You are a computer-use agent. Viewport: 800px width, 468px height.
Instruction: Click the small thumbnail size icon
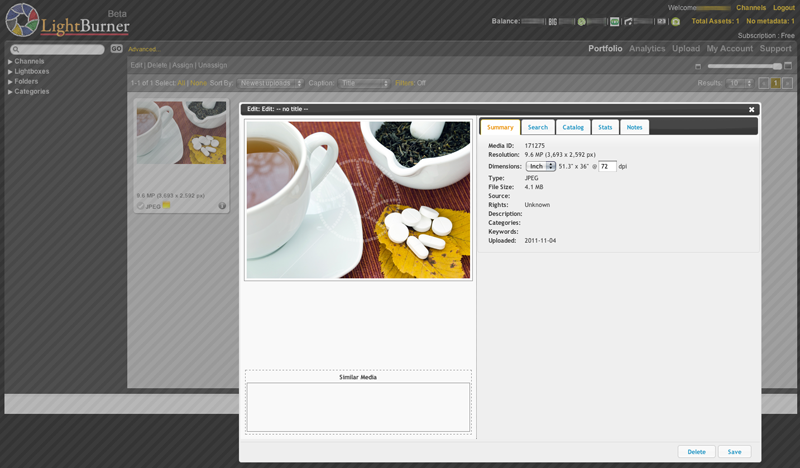698,67
